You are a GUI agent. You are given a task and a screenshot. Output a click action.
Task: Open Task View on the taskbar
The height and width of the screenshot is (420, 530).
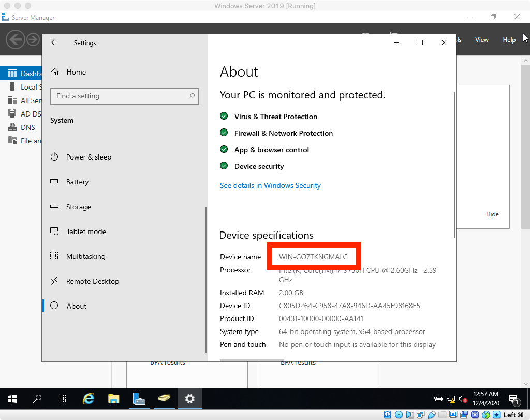click(62, 399)
